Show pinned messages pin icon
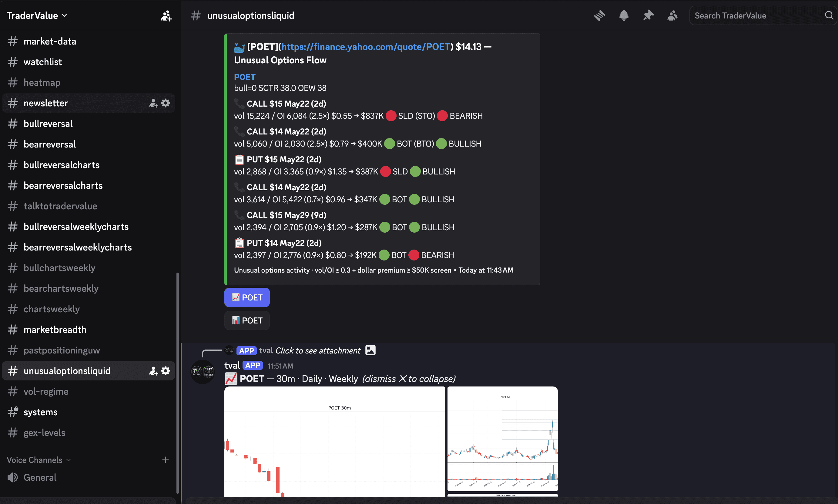Viewport: 838px width, 504px height. point(648,15)
